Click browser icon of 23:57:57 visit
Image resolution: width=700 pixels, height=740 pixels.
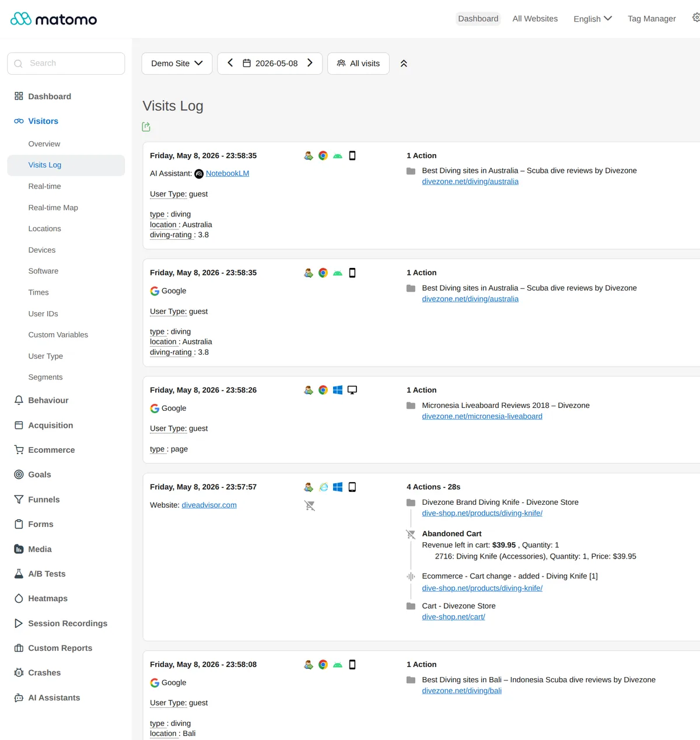(323, 487)
